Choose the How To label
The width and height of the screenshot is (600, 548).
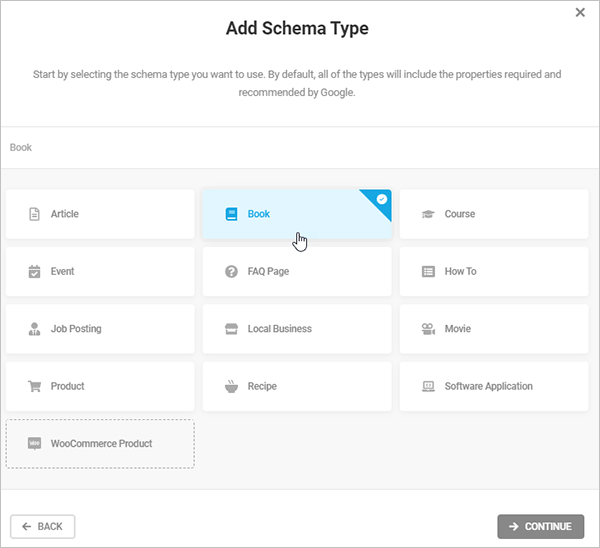[460, 271]
